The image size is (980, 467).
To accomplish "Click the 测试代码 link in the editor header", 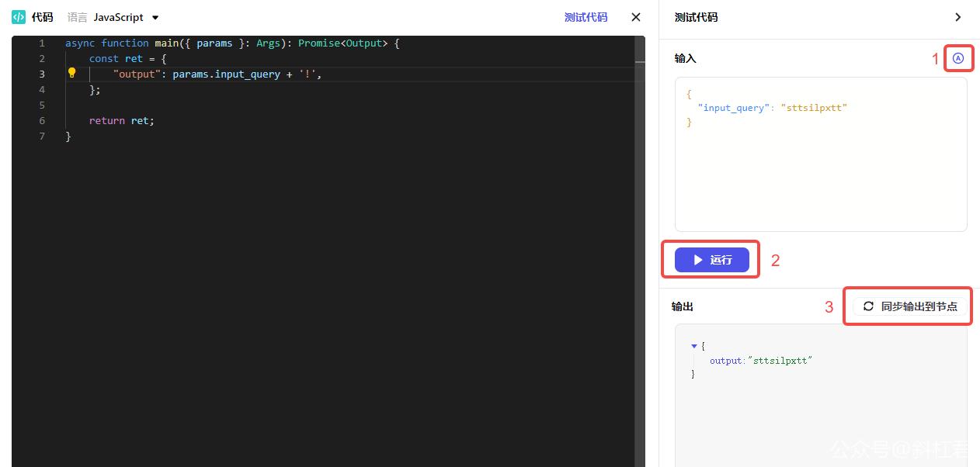I will [x=586, y=17].
